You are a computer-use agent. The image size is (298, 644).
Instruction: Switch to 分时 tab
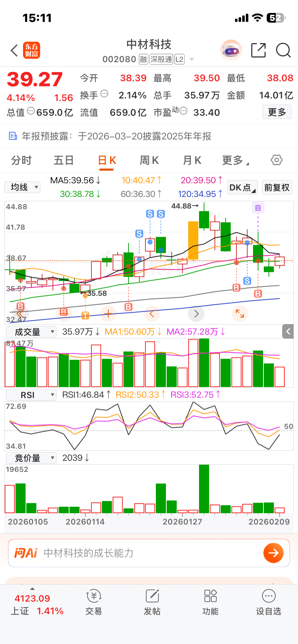coord(22,160)
